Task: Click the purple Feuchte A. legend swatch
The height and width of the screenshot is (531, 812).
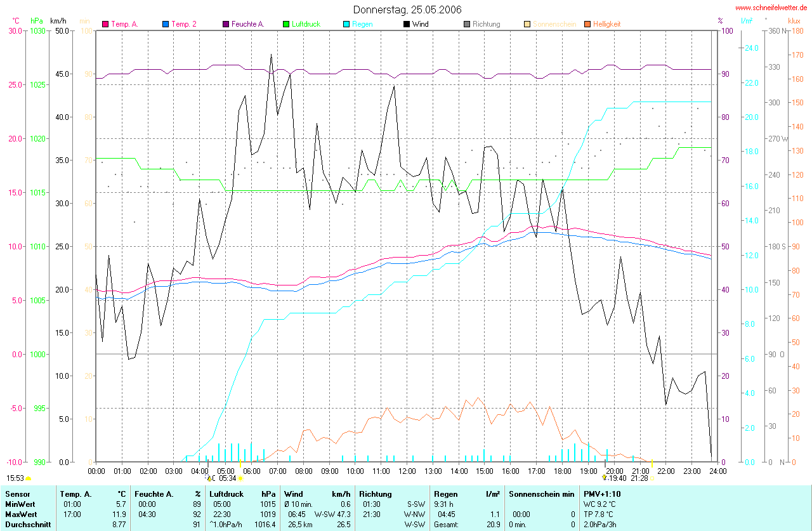Action: click(x=226, y=24)
